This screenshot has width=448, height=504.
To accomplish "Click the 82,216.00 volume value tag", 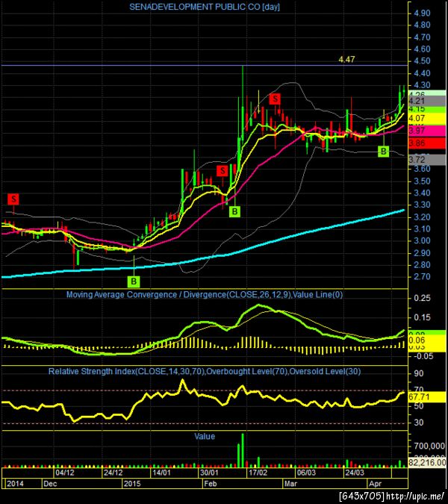I will coord(427,462).
